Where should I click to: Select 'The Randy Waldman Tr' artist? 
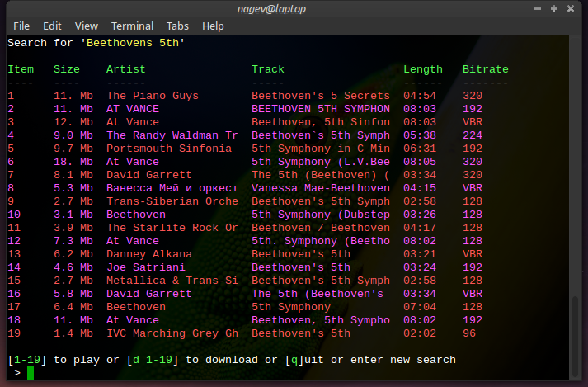(x=172, y=135)
